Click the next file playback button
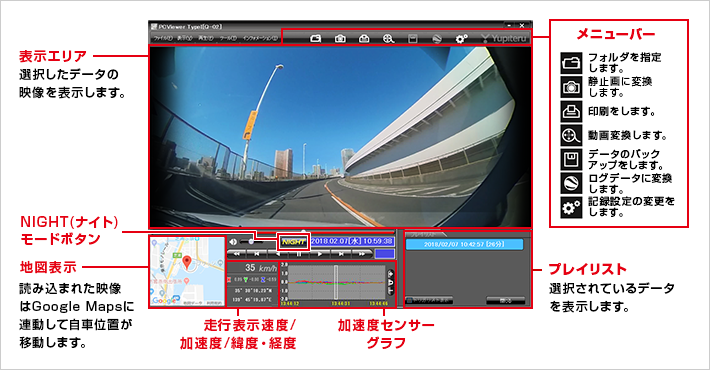The height and width of the screenshot is (370, 710). tap(341, 254)
